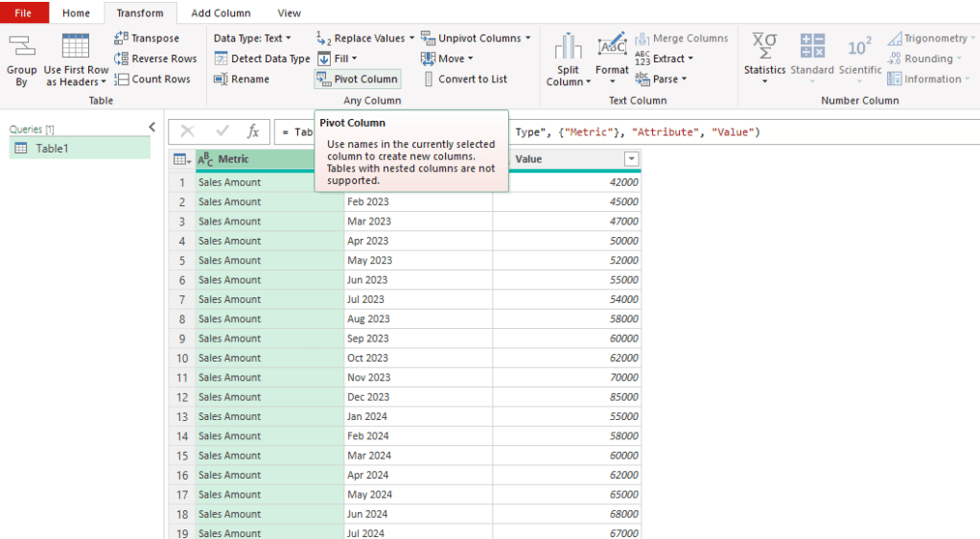Screen dimensions: 980x539
Task: Click the Reverse Rows icon
Action: 154,59
